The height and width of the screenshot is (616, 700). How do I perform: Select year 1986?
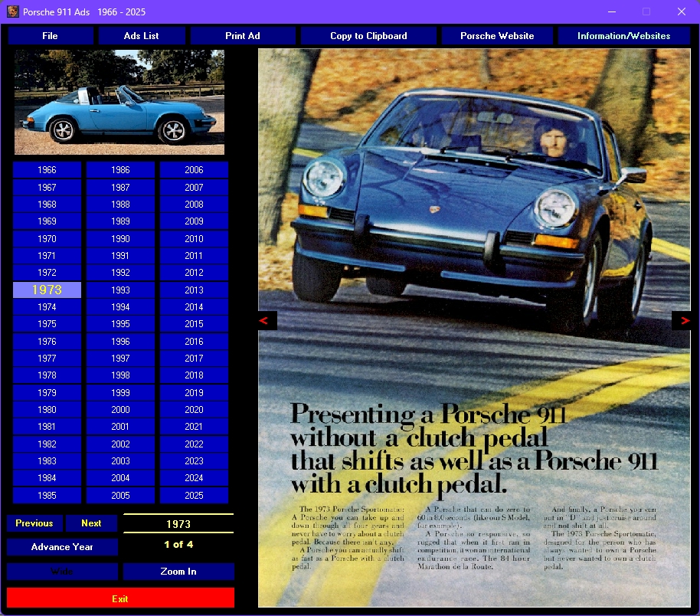[x=120, y=170]
